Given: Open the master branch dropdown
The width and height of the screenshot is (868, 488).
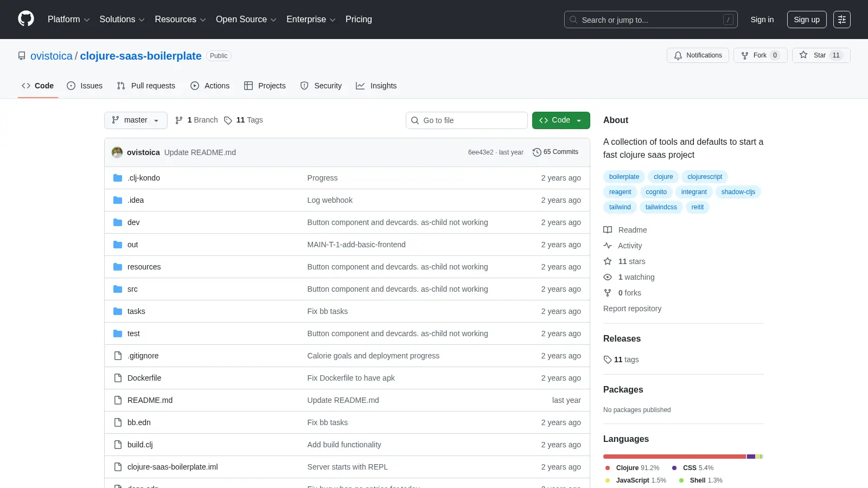Looking at the screenshot, I should point(136,120).
